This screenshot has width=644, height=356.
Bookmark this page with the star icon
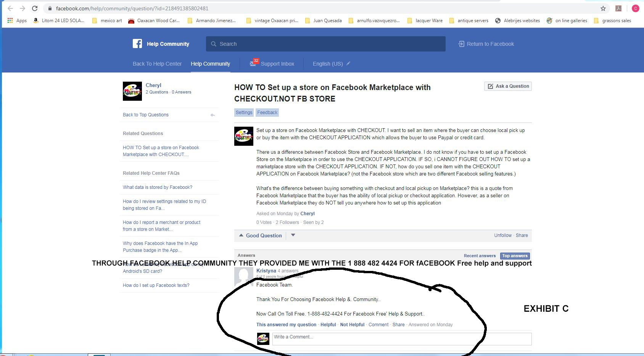tap(603, 8)
